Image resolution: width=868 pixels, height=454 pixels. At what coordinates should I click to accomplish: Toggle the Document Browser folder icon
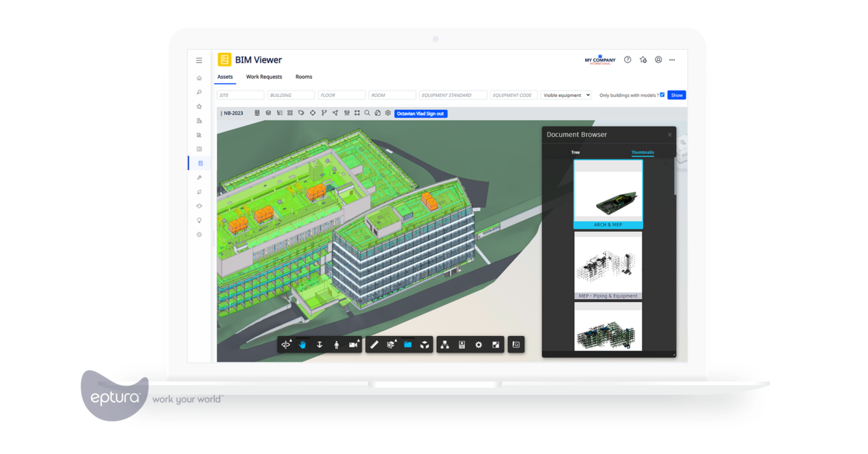pyautogui.click(x=408, y=345)
